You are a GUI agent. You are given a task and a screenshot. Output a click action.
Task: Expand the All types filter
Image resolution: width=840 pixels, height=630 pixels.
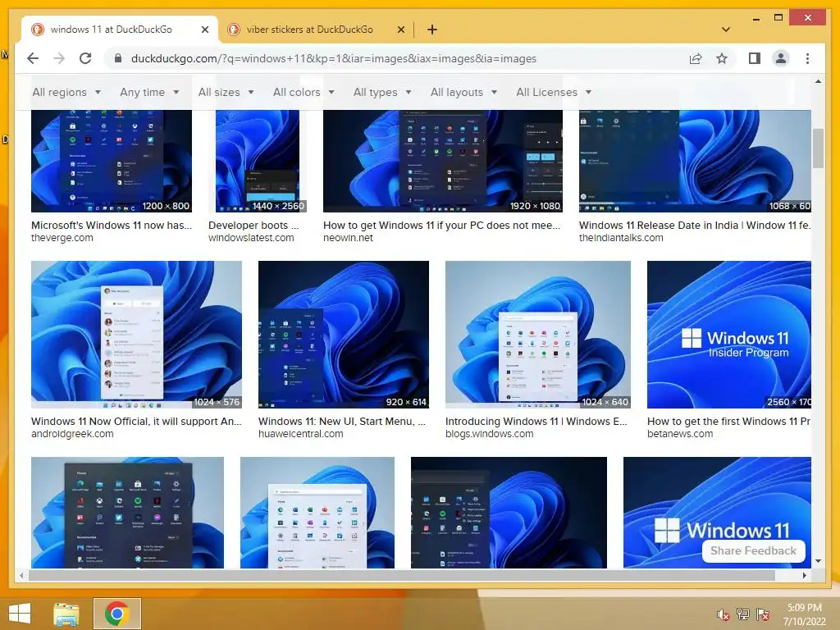[x=382, y=92]
